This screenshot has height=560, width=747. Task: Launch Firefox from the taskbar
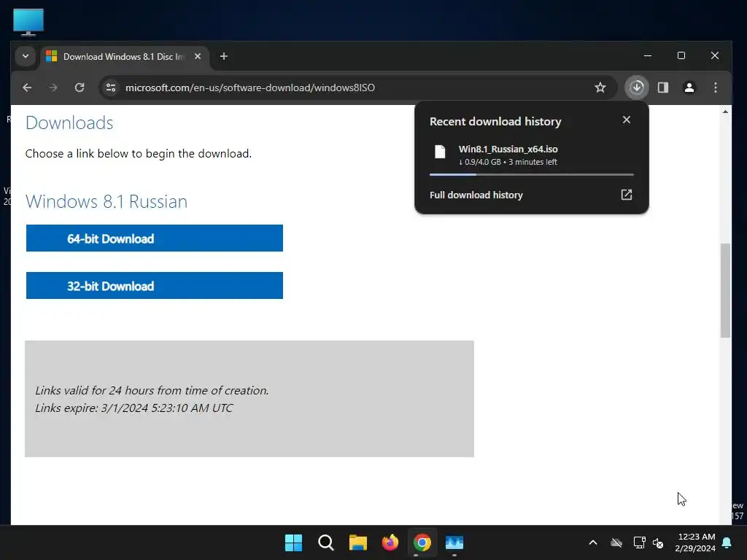pyautogui.click(x=390, y=542)
